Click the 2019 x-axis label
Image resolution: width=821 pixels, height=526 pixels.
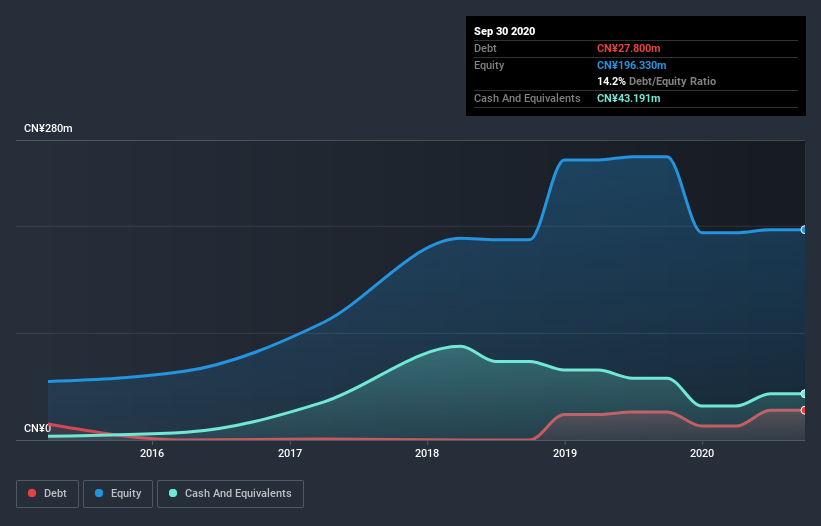[564, 453]
